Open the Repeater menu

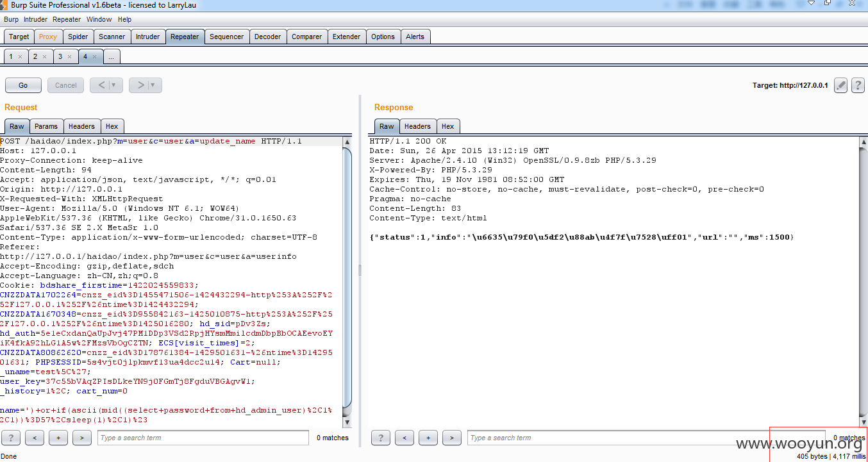(x=67, y=19)
